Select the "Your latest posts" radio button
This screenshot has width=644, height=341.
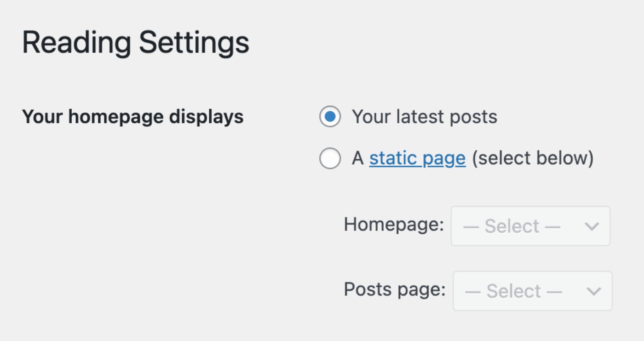coord(330,117)
